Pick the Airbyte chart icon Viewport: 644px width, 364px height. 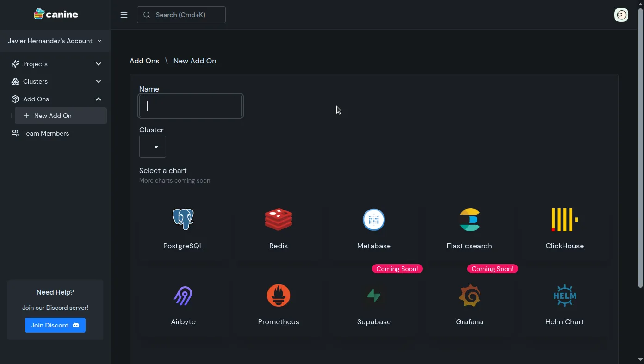(x=183, y=295)
